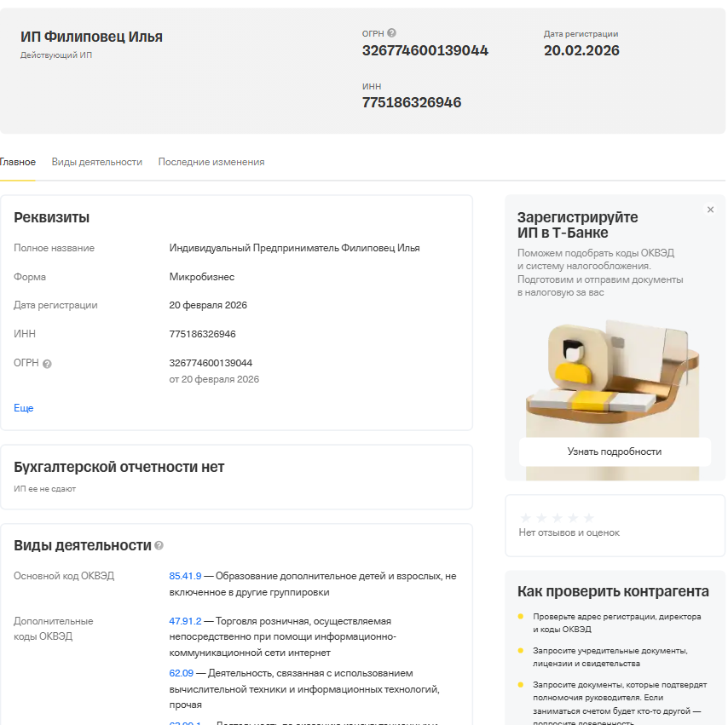Open ОКВЭД code 62.09 link
Image resolution: width=728 pixels, height=725 pixels.
coord(183,673)
